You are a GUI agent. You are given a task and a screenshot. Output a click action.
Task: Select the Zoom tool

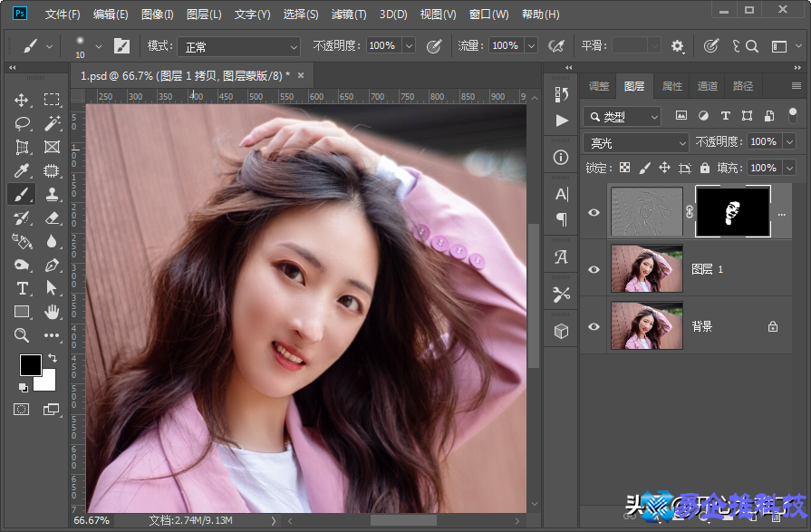(22, 335)
